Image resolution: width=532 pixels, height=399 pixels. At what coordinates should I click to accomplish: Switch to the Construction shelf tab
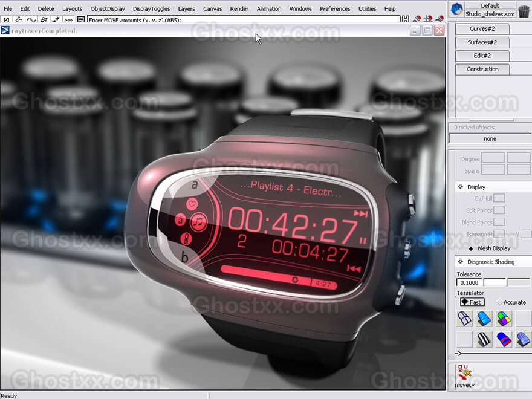(x=482, y=69)
